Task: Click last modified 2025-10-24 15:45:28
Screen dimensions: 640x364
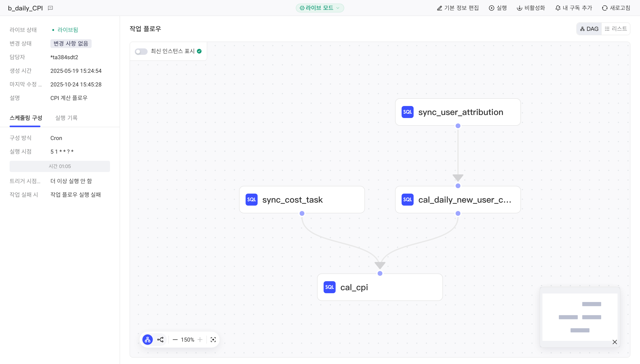Action: [x=76, y=84]
